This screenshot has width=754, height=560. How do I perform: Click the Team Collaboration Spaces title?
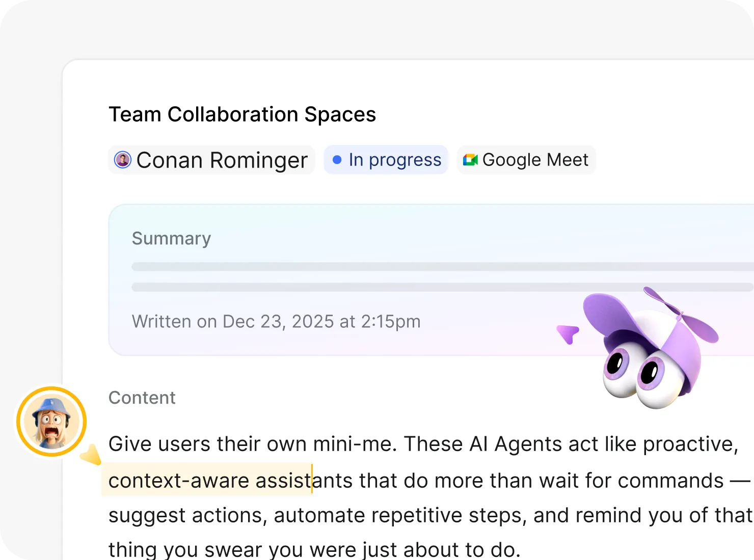click(243, 115)
